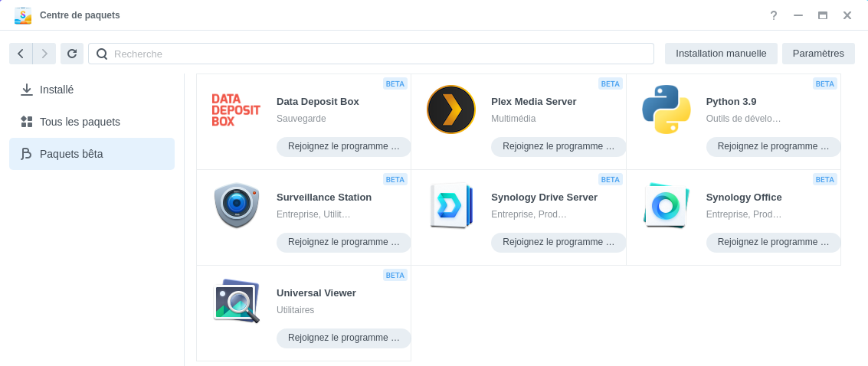Open the Paramètres button
868x366 pixels.
click(x=818, y=54)
